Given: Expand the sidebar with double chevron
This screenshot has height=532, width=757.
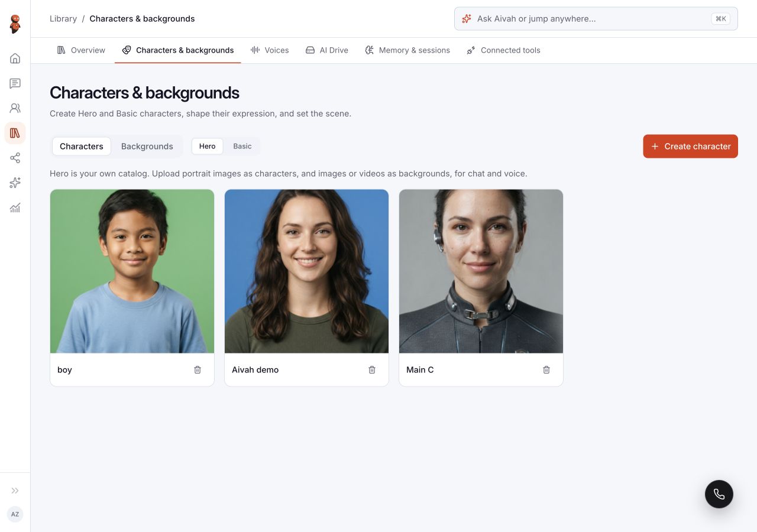Looking at the screenshot, I should [x=15, y=491].
